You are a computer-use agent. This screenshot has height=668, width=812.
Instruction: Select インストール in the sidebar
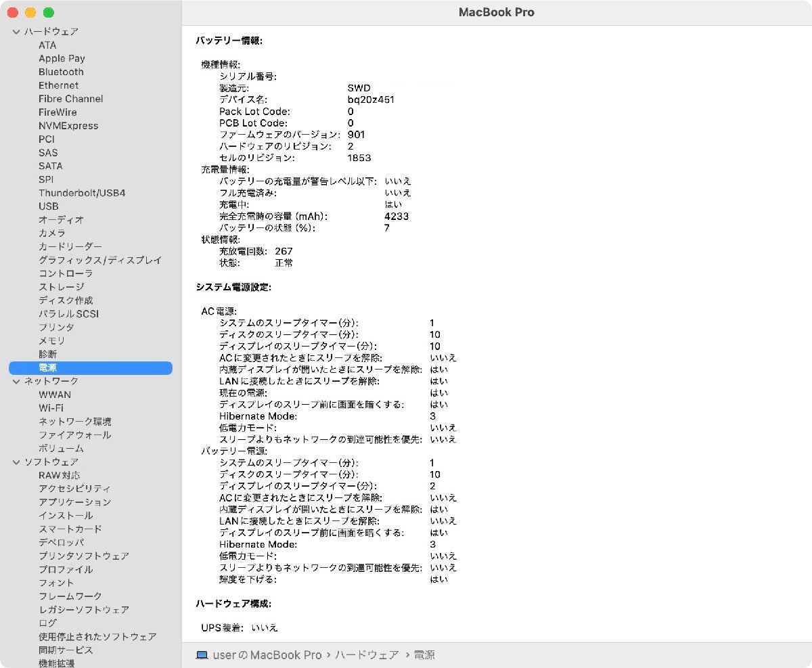[x=66, y=516]
